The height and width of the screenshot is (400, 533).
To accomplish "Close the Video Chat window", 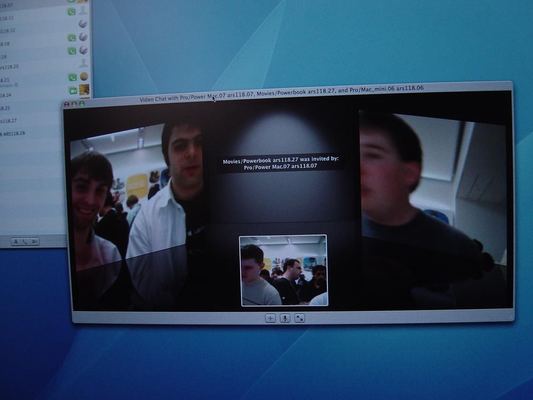I will point(67,104).
